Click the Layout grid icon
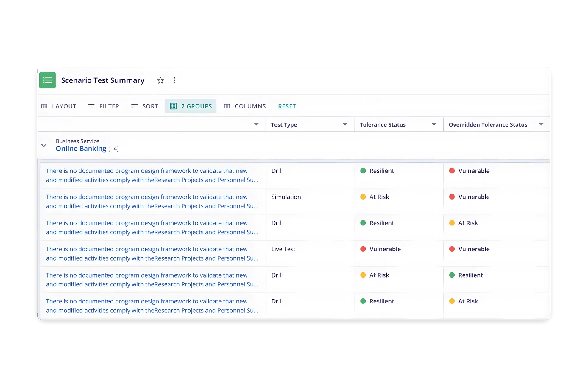This screenshot has width=588, height=391. coord(44,106)
